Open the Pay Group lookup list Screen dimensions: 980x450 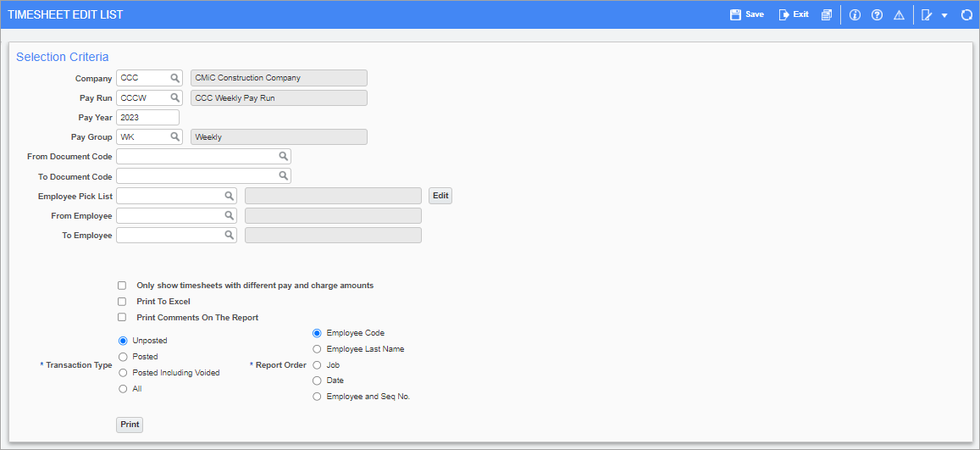[x=175, y=136]
